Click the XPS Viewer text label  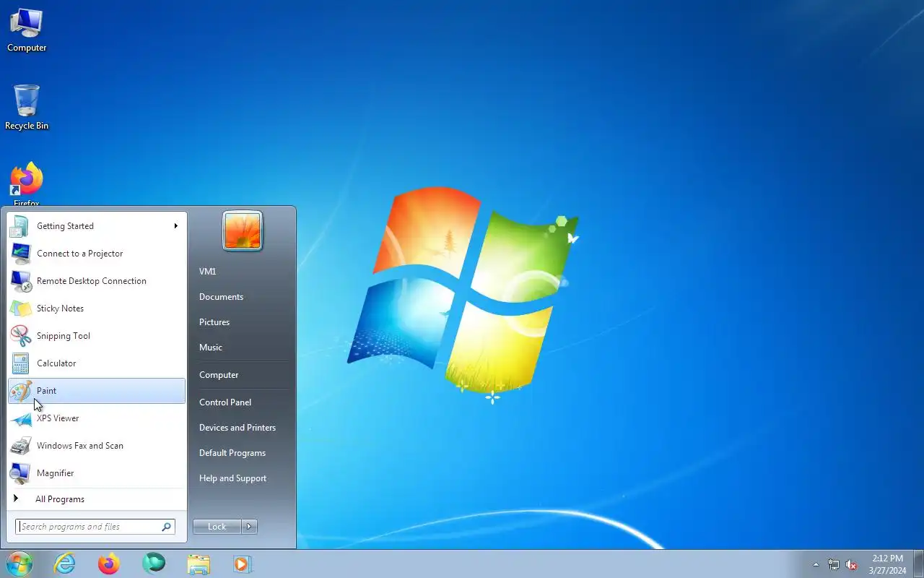[58, 418]
